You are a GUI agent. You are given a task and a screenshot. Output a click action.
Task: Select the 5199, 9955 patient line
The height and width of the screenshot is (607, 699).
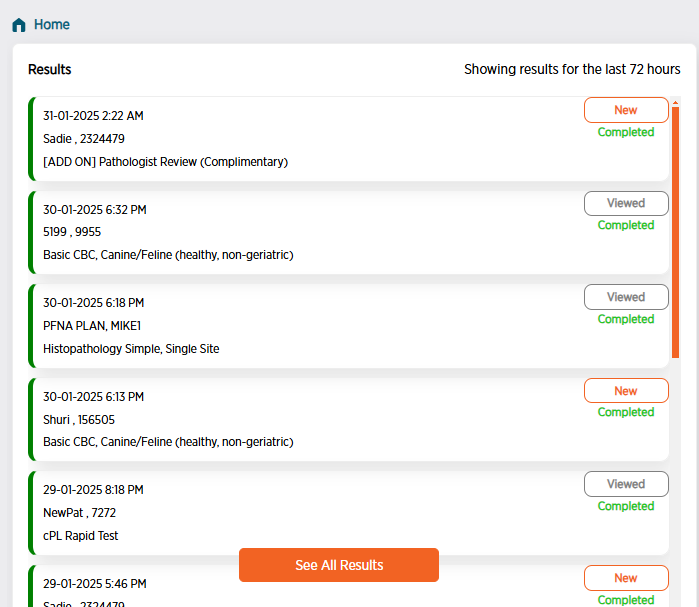(72, 232)
